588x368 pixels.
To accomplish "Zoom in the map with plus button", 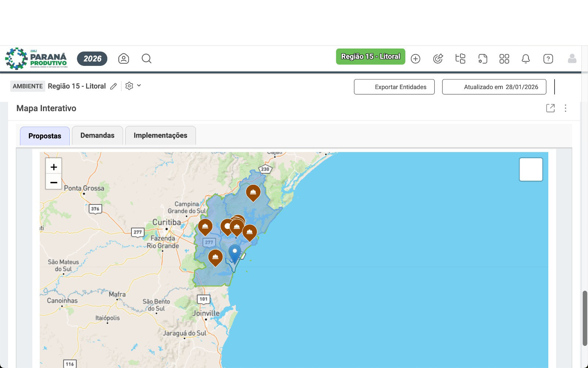I will (54, 167).
